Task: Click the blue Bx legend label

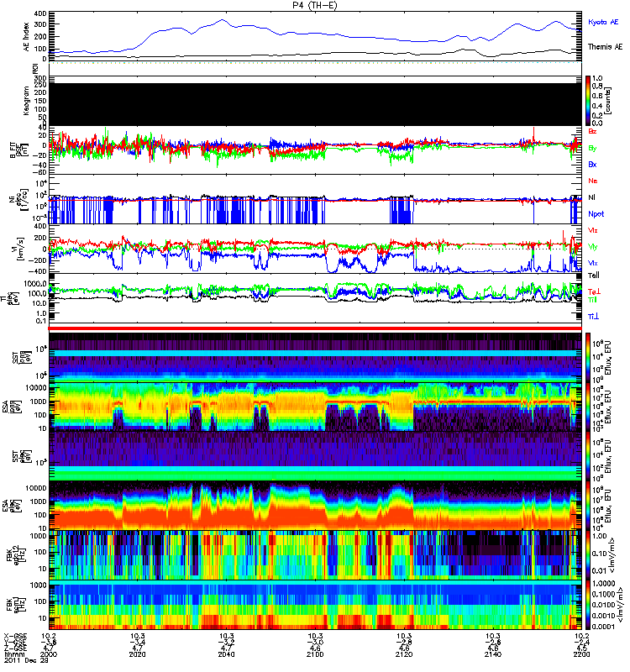Action: click(592, 164)
